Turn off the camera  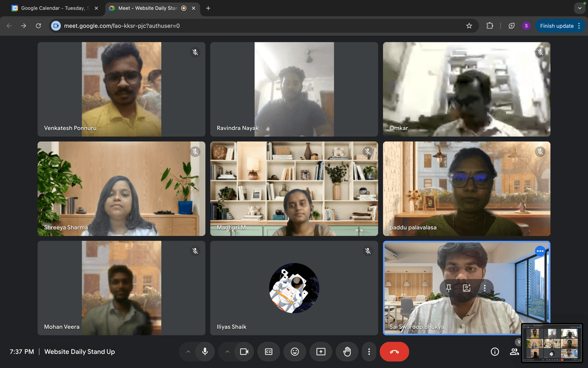[244, 352]
